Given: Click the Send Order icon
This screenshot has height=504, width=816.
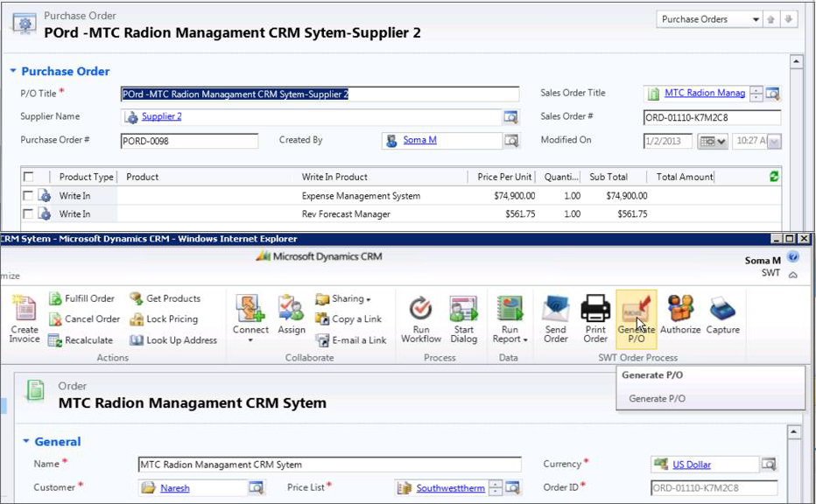Looking at the screenshot, I should (556, 310).
